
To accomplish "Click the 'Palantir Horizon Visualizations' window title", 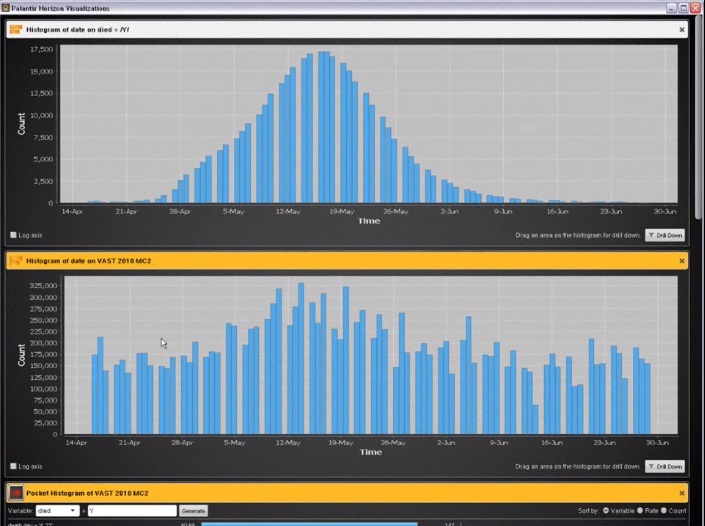I will (61, 8).
